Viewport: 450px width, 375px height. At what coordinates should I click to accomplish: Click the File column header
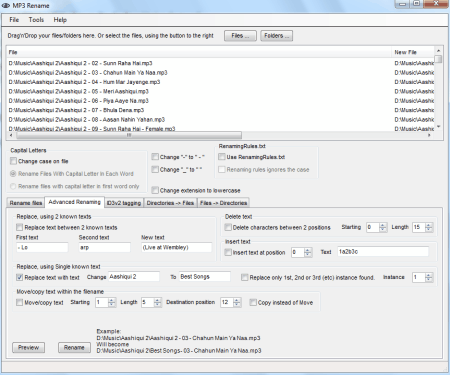[x=199, y=52]
